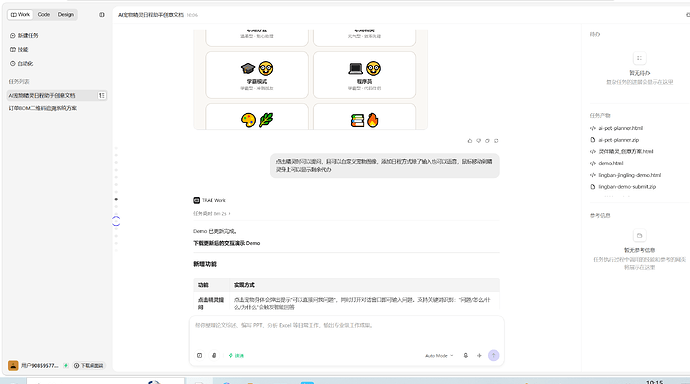690x384 pixels.
Task: Click the code icon beside ai-pet-planner.html
Action: (592, 128)
